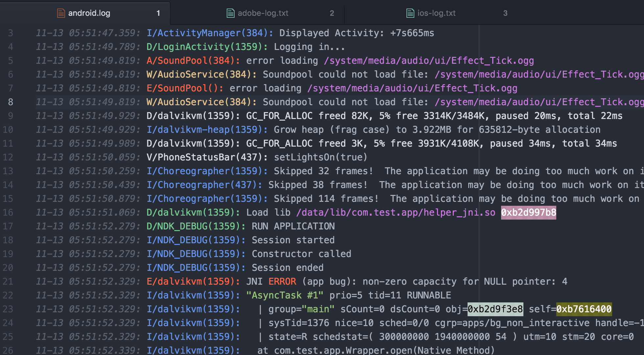Click I/Choreographer(437) tag
644x355 pixels.
tap(205, 185)
